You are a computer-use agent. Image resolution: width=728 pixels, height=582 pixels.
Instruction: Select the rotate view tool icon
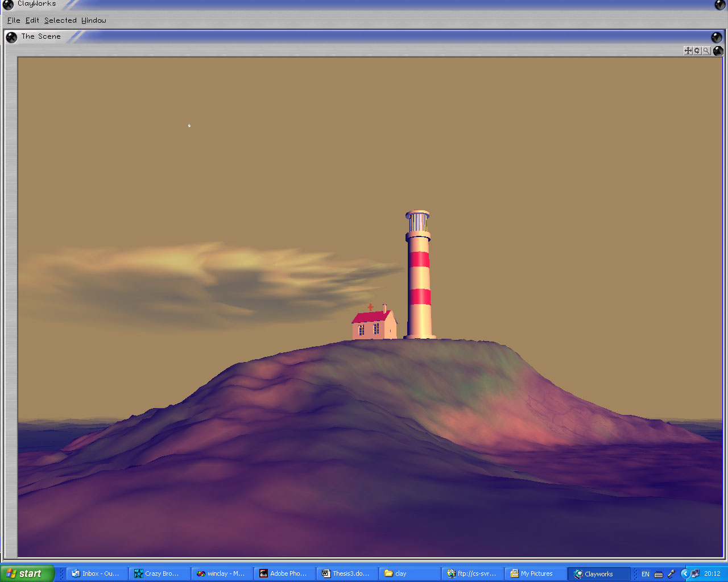697,51
